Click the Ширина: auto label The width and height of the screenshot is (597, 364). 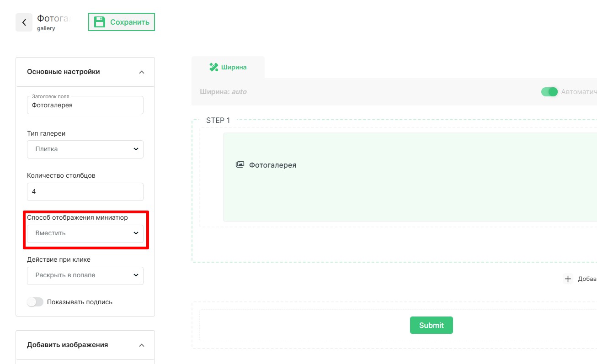coord(223,92)
